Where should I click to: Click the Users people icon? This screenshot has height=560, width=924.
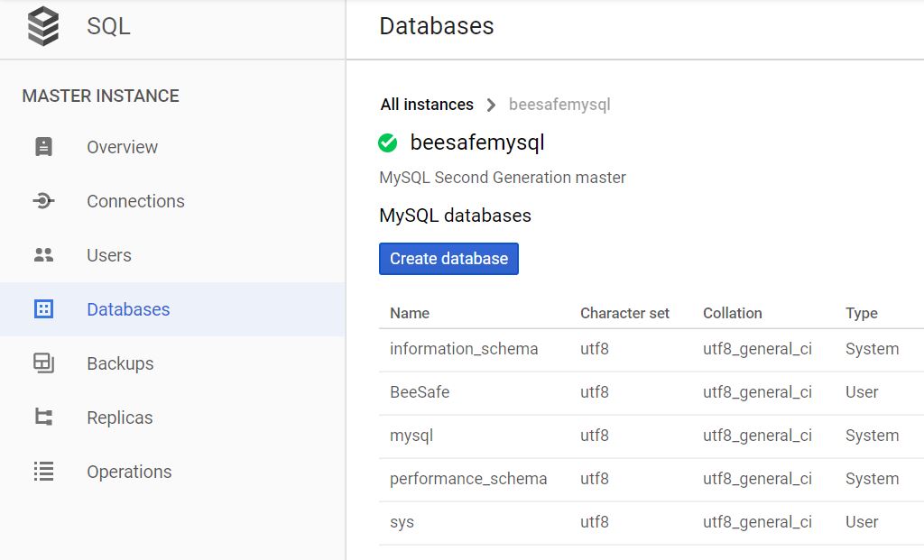[x=43, y=255]
